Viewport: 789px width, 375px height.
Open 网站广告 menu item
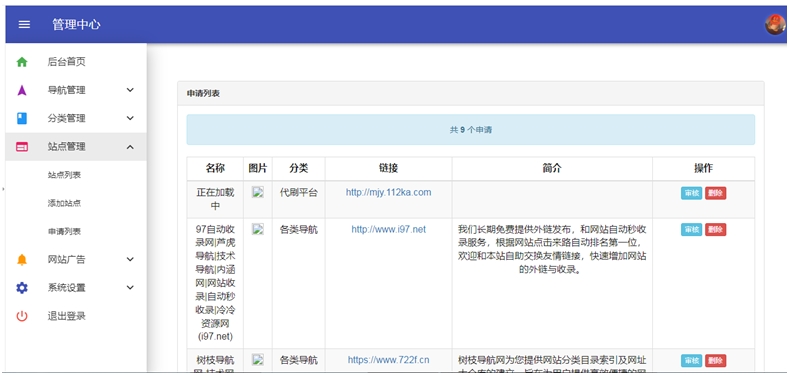(76, 260)
